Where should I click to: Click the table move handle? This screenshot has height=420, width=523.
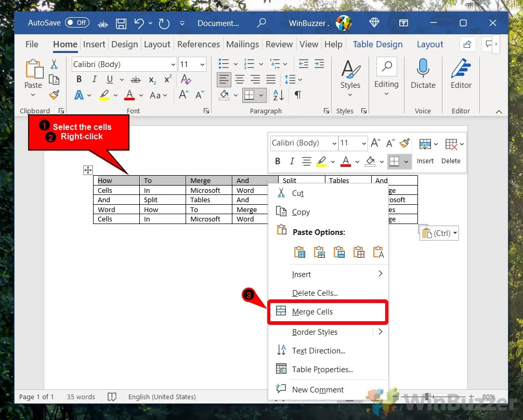(x=88, y=170)
